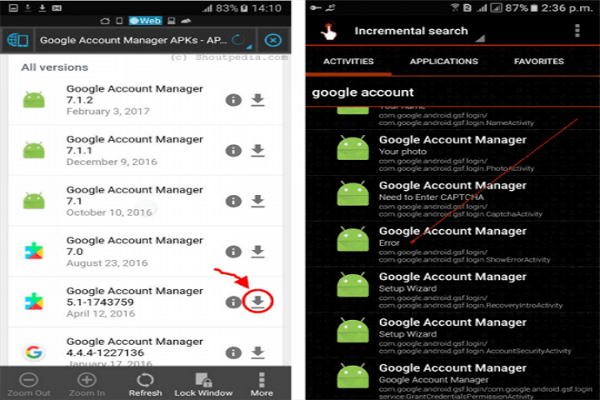Tap the 'All versions' heading

[x=54, y=67]
